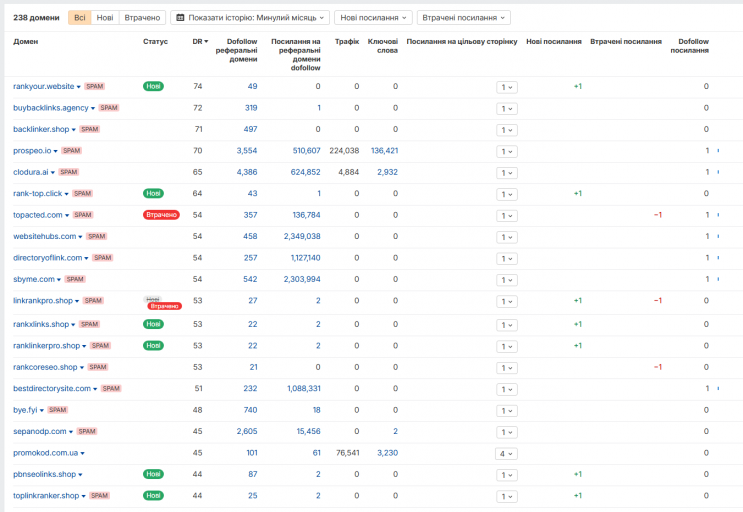Image resolution: width=743 pixels, height=512 pixels.
Task: Switch to the 'Втрачено' filter tab
Action: pyautogui.click(x=142, y=18)
